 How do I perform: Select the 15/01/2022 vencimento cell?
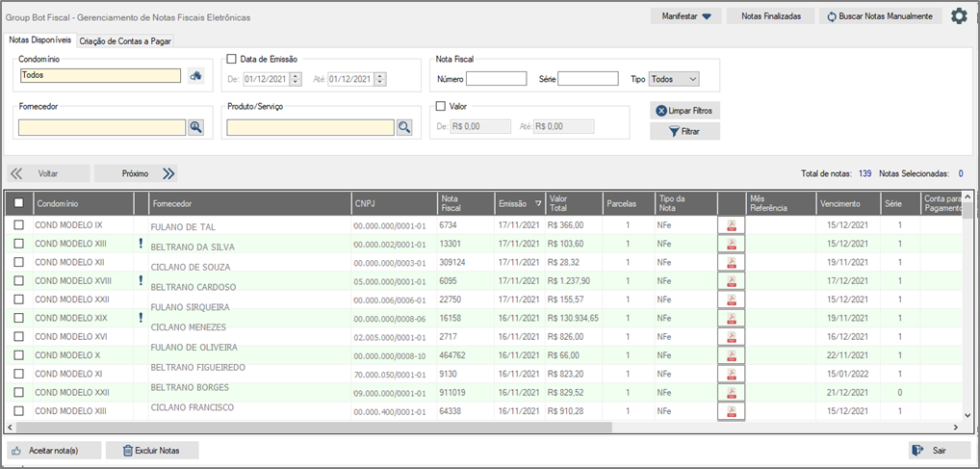[849, 374]
